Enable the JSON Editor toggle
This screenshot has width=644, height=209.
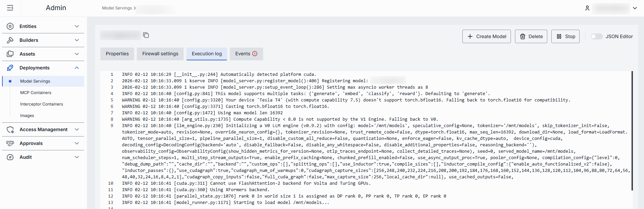[596, 36]
